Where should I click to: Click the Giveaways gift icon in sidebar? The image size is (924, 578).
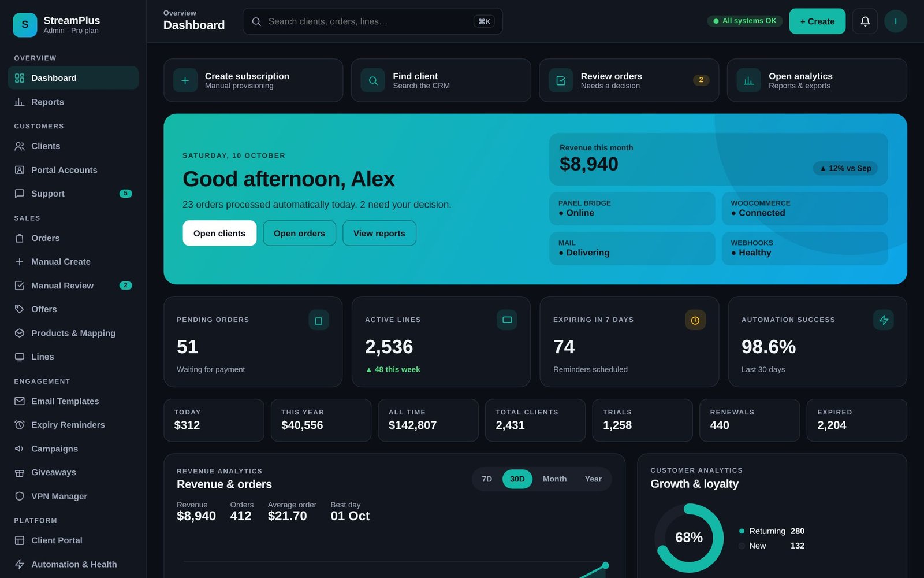[20, 472]
